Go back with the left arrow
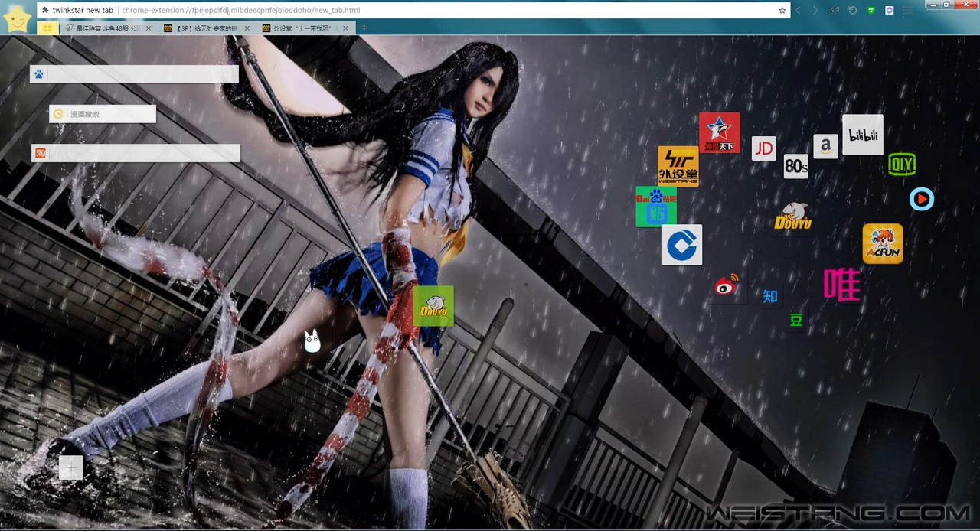The height and width of the screenshot is (531, 980). (798, 10)
